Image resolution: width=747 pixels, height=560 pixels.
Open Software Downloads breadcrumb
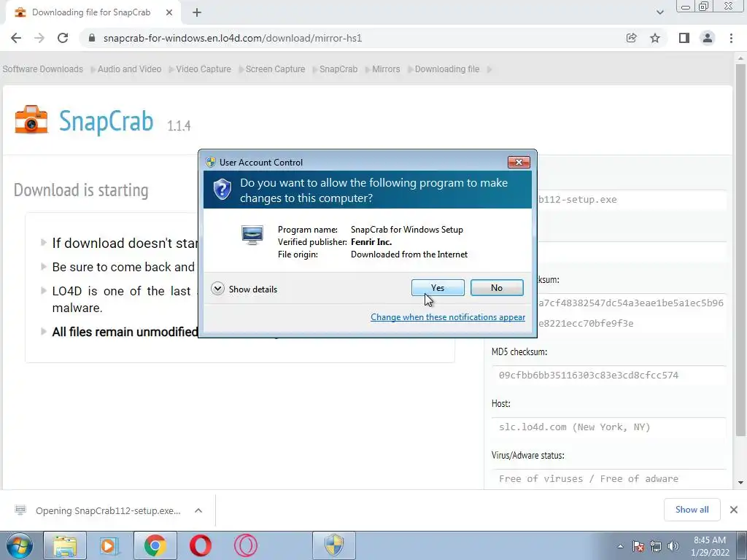click(x=43, y=69)
